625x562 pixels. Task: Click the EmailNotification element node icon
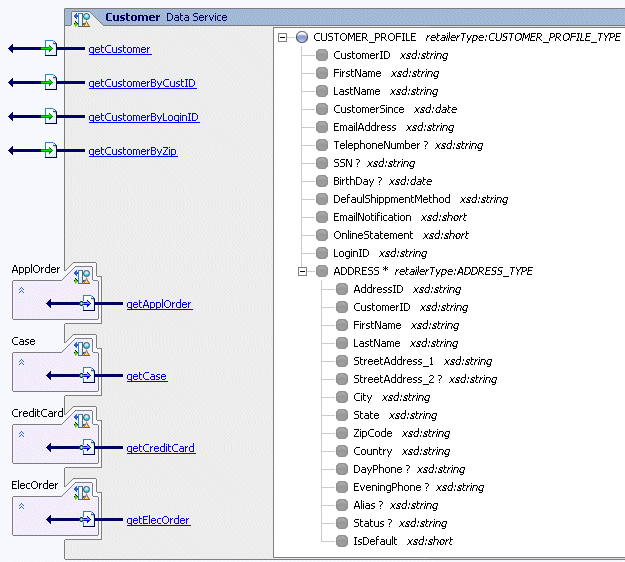point(322,217)
